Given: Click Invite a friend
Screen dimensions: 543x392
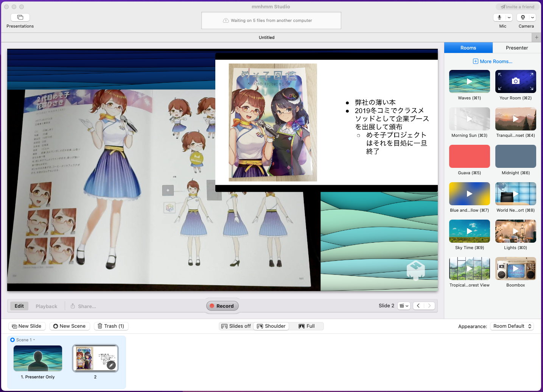Looking at the screenshot, I should click(517, 7).
